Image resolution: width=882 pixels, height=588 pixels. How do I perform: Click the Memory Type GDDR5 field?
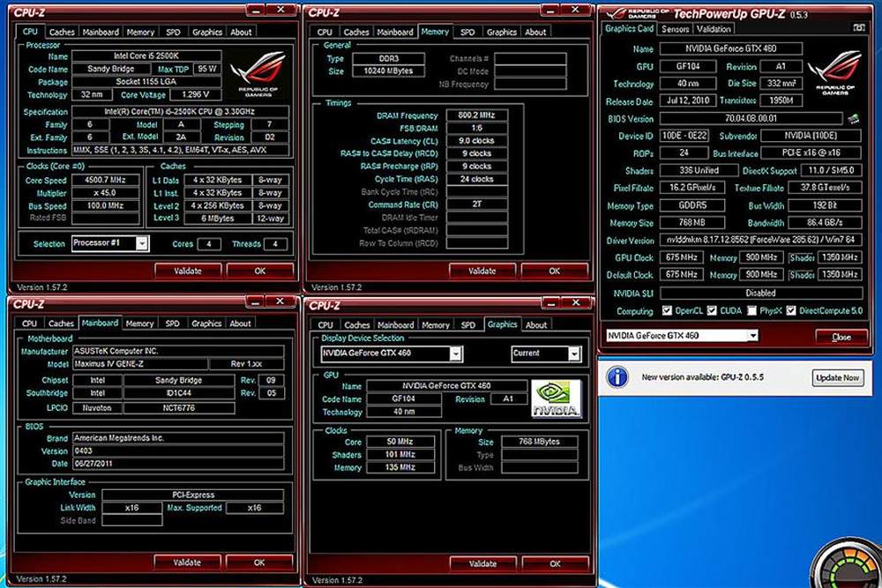click(x=691, y=205)
